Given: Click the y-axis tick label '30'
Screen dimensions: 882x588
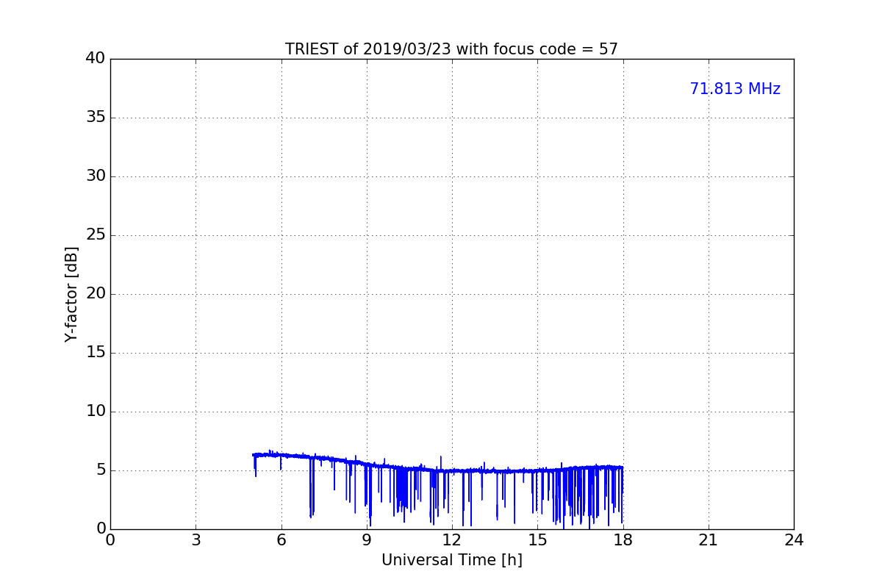Looking at the screenshot, I should (x=96, y=176).
